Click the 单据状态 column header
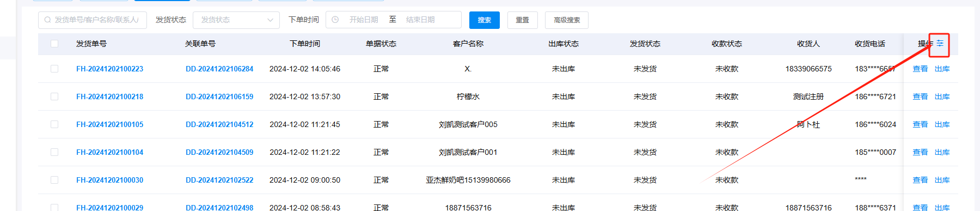Screen dimensions: 980x211 click(381, 44)
